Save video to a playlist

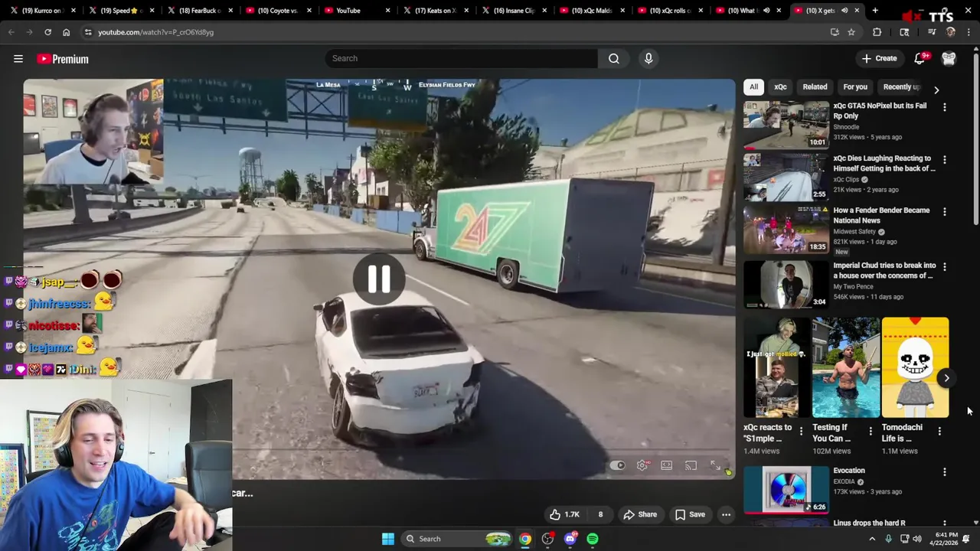click(690, 514)
